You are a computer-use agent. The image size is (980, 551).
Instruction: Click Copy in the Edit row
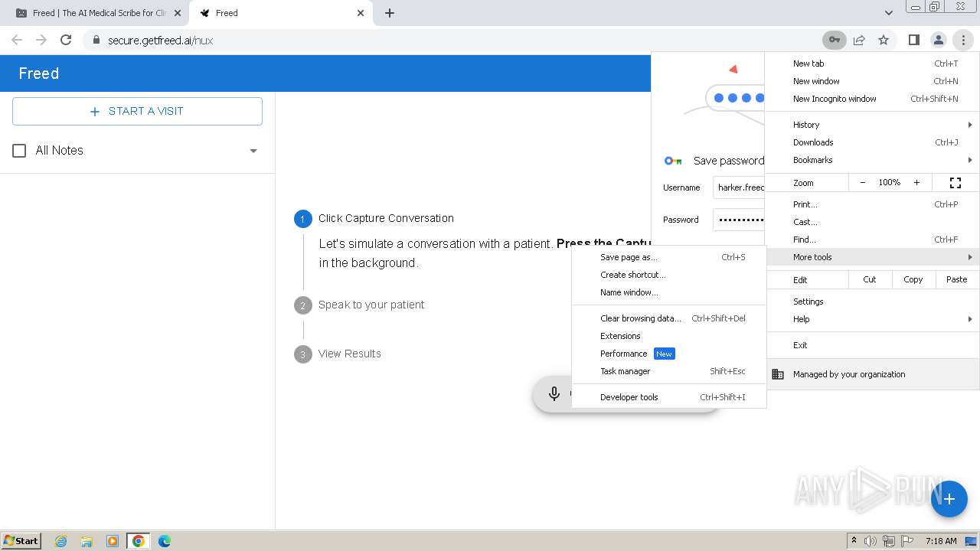click(913, 279)
